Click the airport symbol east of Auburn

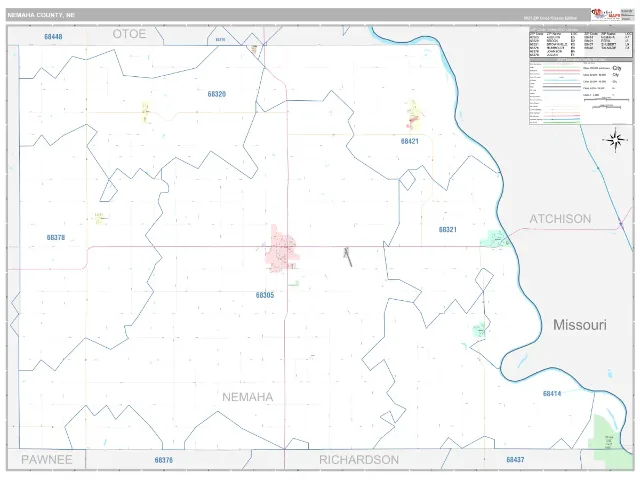coord(347,257)
